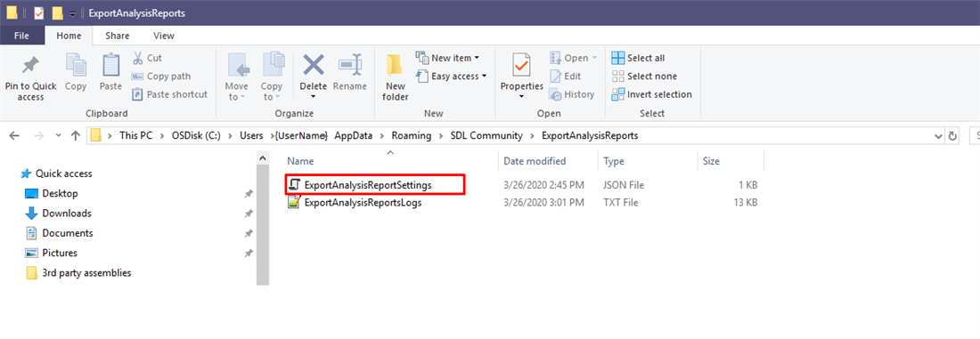Open the Easy access dropdown
980x339 pixels.
click(451, 77)
